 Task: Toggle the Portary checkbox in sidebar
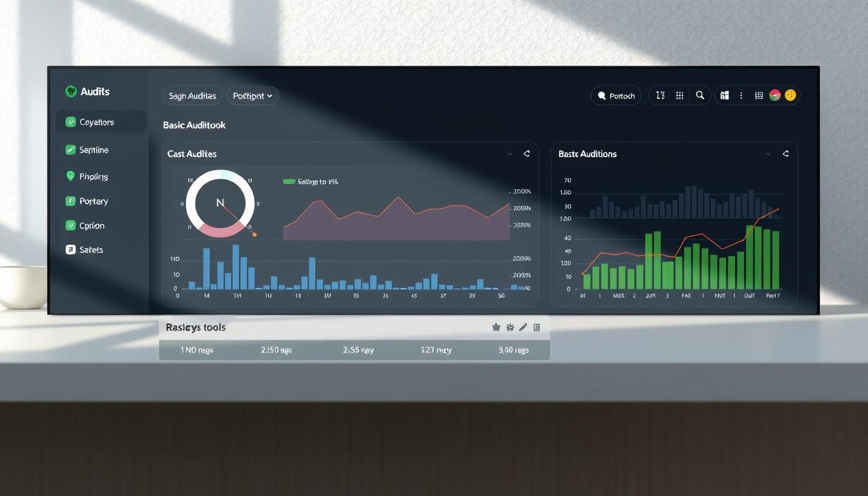71,201
